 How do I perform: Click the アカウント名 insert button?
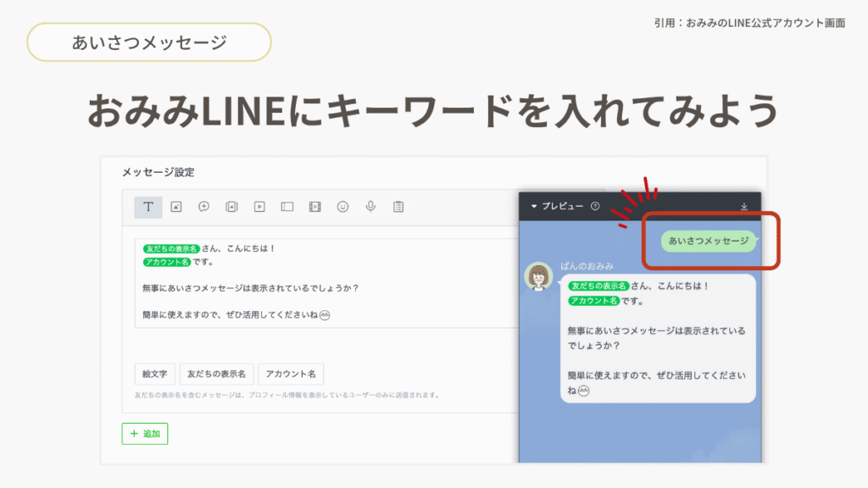(291, 374)
